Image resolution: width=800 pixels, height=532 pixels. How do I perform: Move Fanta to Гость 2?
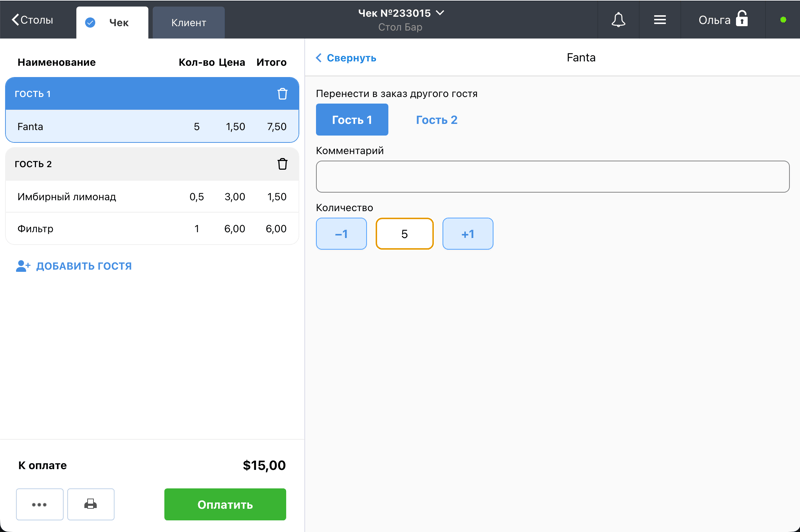(437, 120)
